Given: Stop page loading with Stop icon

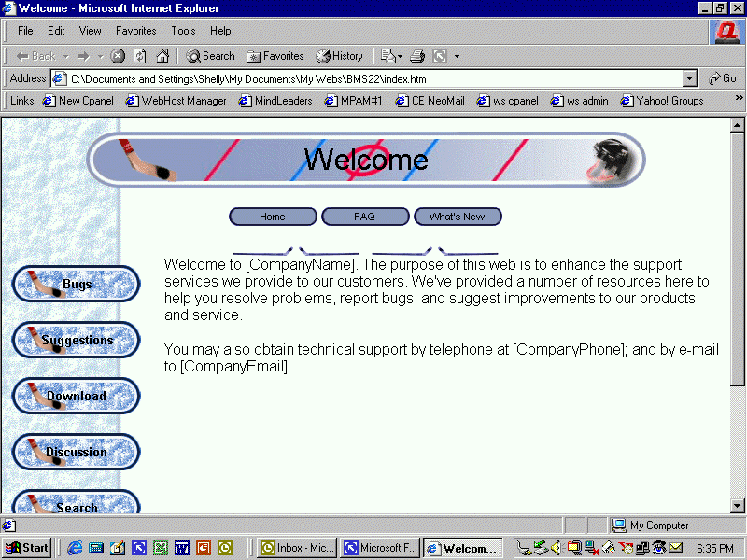Looking at the screenshot, I should click(118, 56).
